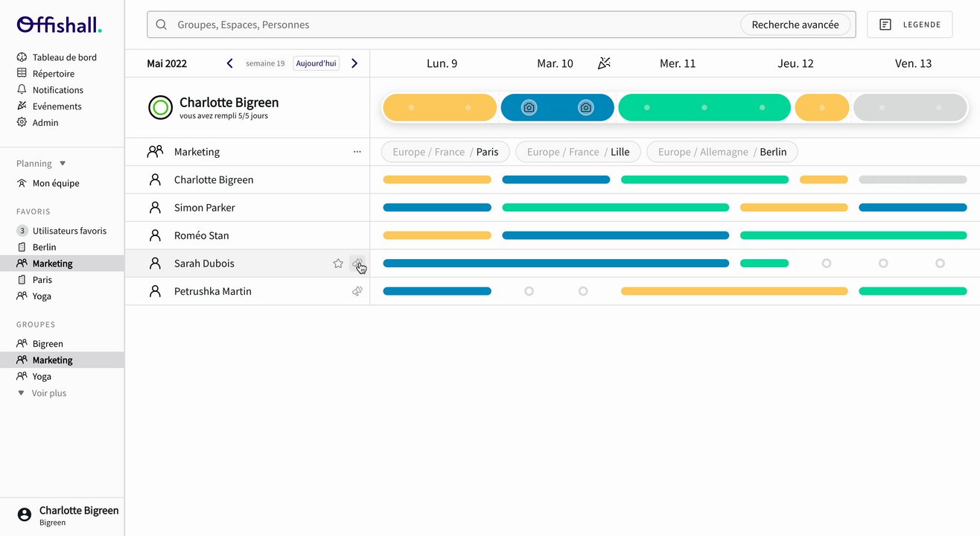Toggle favorite star for Sarah Dubois

[x=338, y=264]
